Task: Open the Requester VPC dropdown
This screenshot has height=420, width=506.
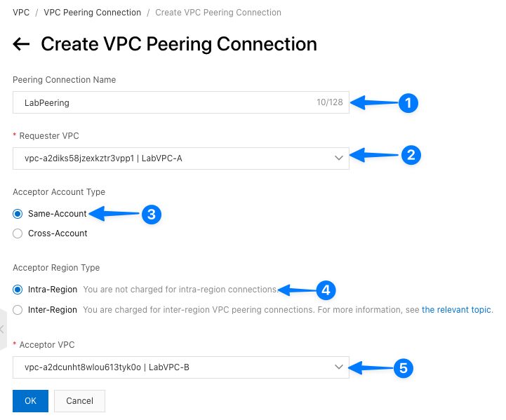Action: click(180, 158)
